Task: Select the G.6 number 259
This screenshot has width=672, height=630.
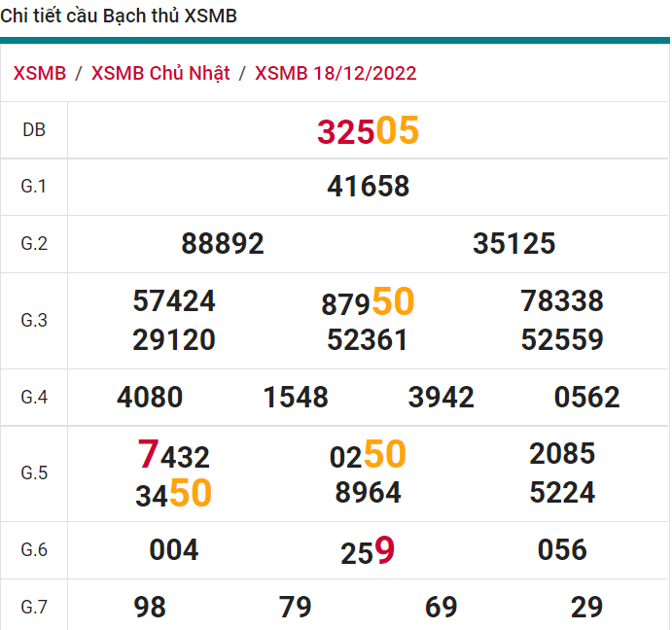Action: (368, 551)
